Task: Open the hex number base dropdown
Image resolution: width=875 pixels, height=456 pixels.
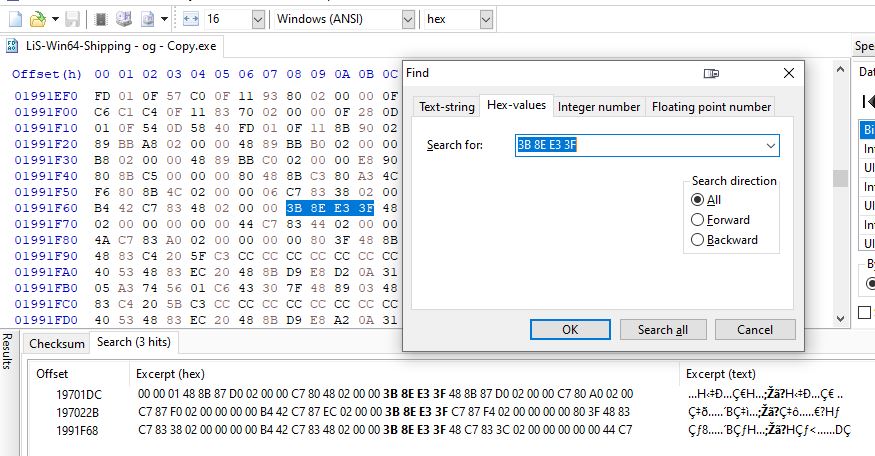Action: pos(485,19)
